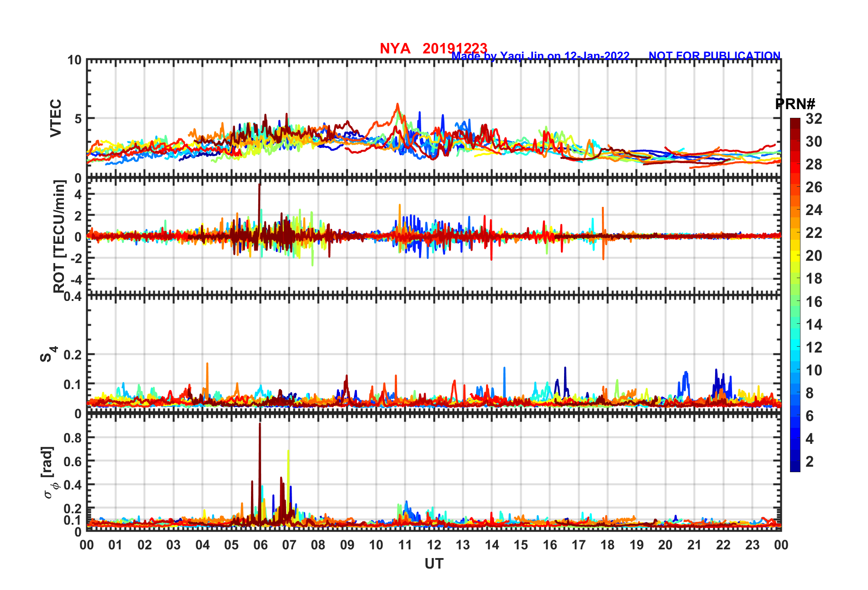Image resolution: width=868 pixels, height=590 pixels.
Task: Click the 06 hour tick label
Action: pyautogui.click(x=260, y=545)
